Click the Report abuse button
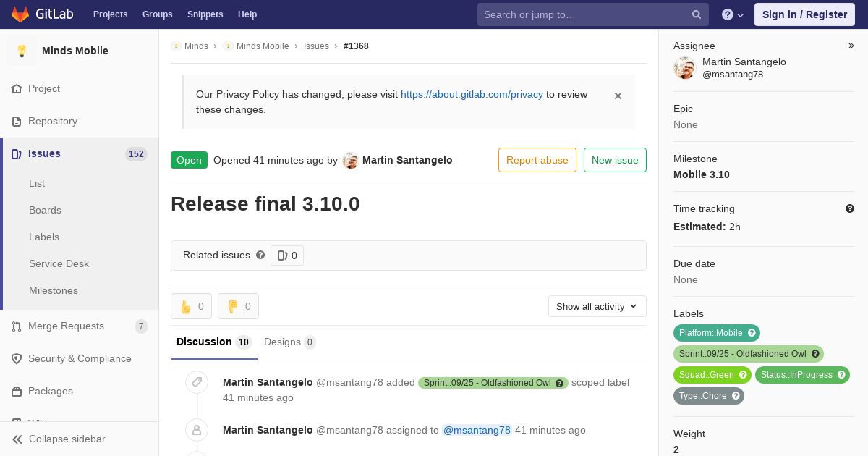 coord(537,160)
